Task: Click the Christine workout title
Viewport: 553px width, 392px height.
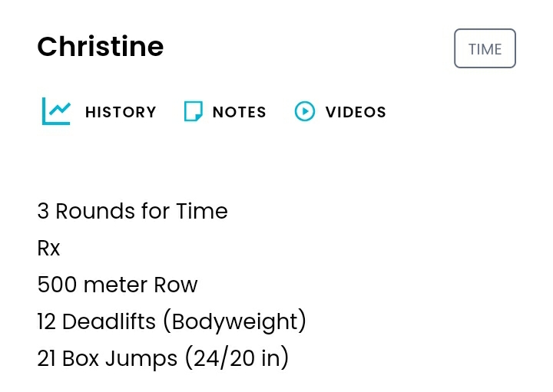Action: point(101,47)
